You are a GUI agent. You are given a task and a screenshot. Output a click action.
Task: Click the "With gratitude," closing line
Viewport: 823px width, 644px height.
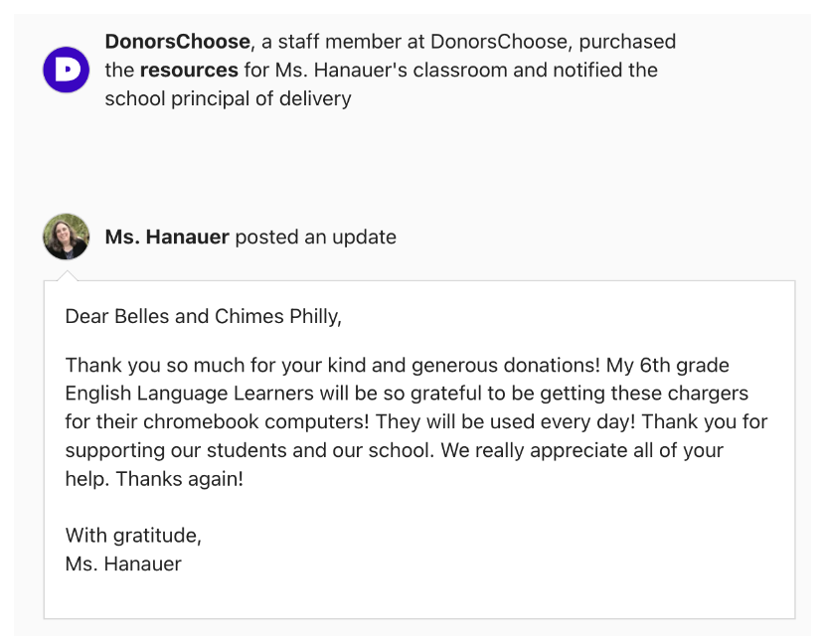[133, 536]
